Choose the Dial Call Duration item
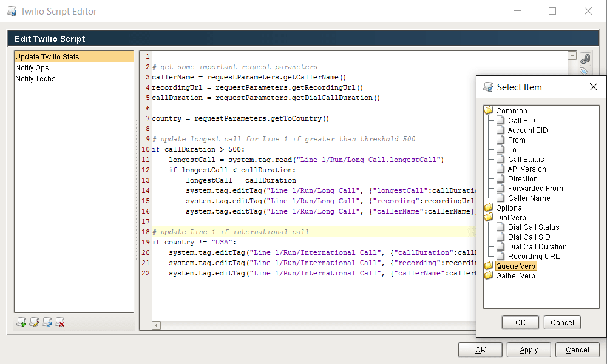Screen dimensions: 607x364 (537, 246)
